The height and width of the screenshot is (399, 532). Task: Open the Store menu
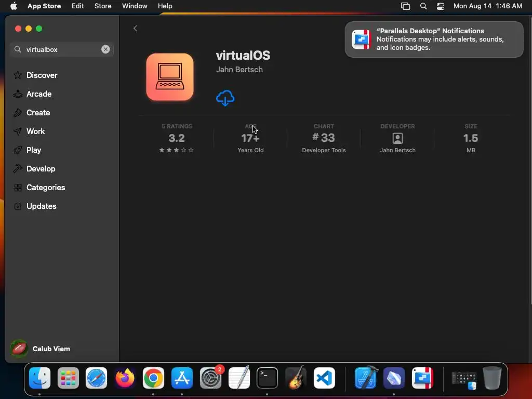coord(103,6)
